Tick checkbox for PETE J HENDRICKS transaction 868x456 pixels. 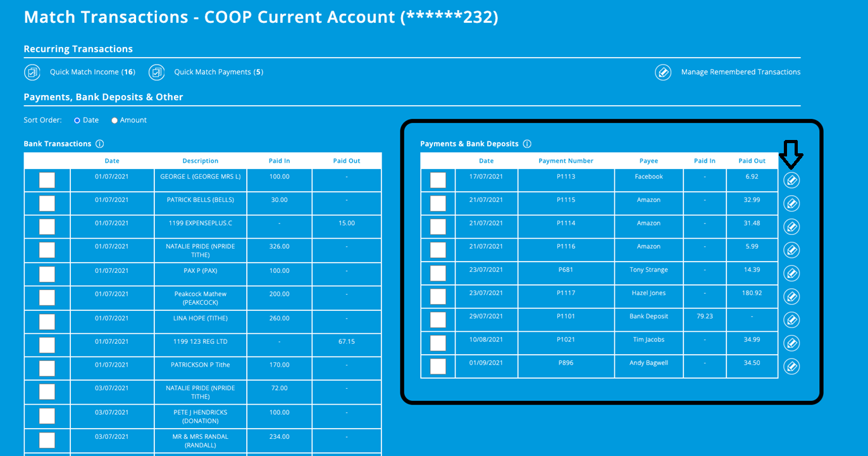tap(47, 416)
